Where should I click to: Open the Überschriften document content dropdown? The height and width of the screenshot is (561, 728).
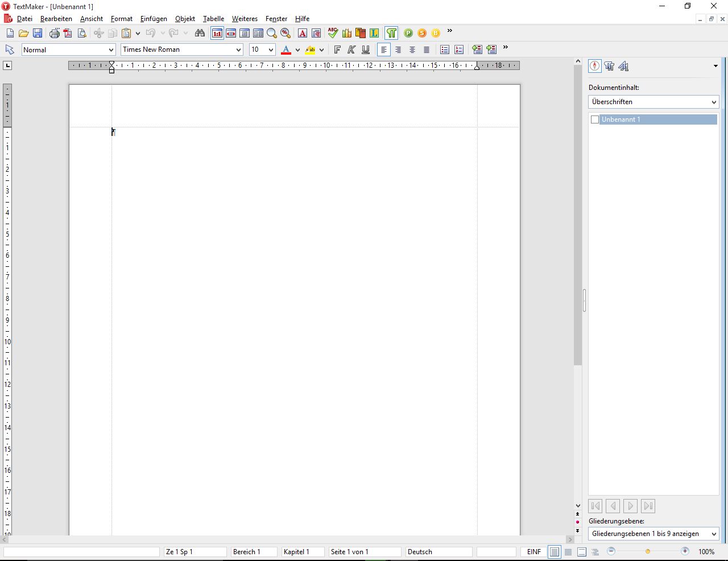[x=713, y=102]
